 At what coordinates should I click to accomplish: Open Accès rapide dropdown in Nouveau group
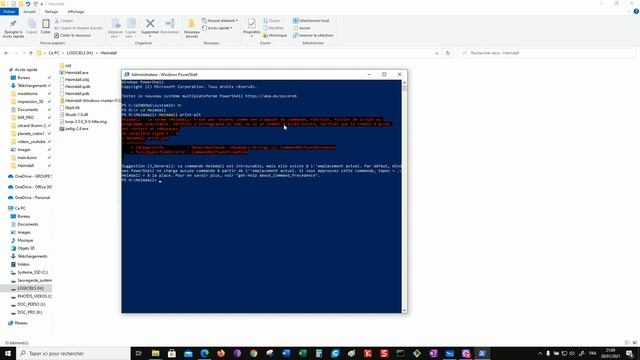[x=217, y=28]
